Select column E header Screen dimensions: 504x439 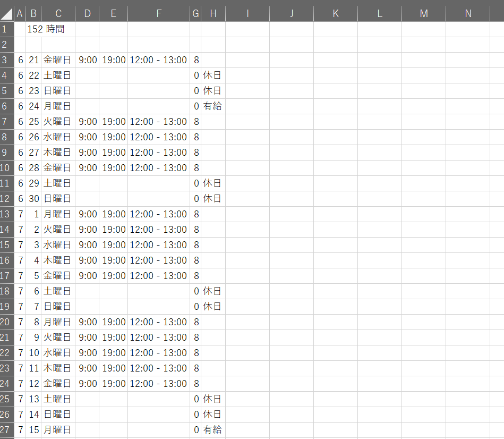pyautogui.click(x=114, y=13)
